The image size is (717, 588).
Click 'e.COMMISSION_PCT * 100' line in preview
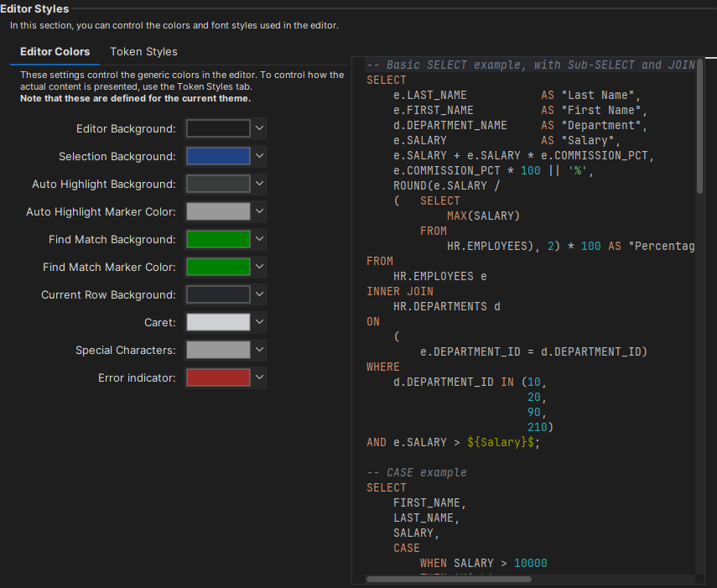click(493, 170)
